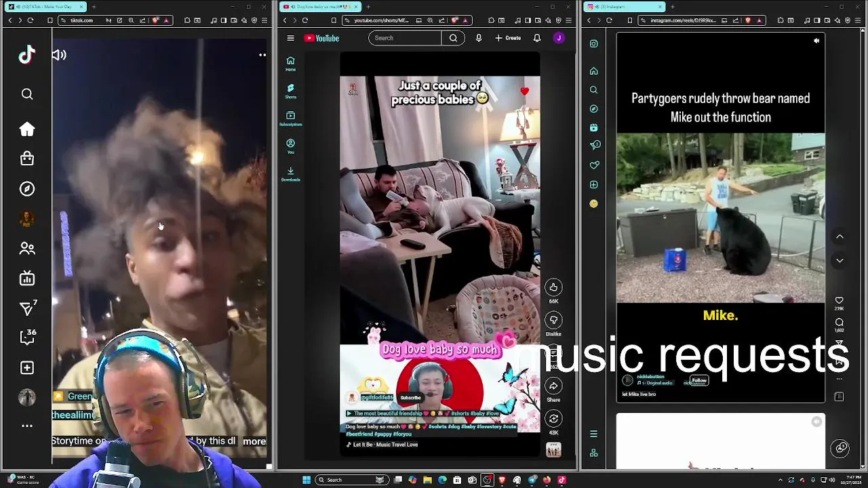Click the TikTok logo
The width and height of the screenshot is (868, 488).
pyautogui.click(x=27, y=55)
